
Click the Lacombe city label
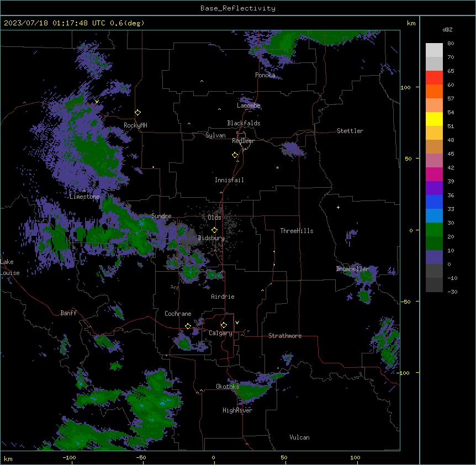coord(248,105)
